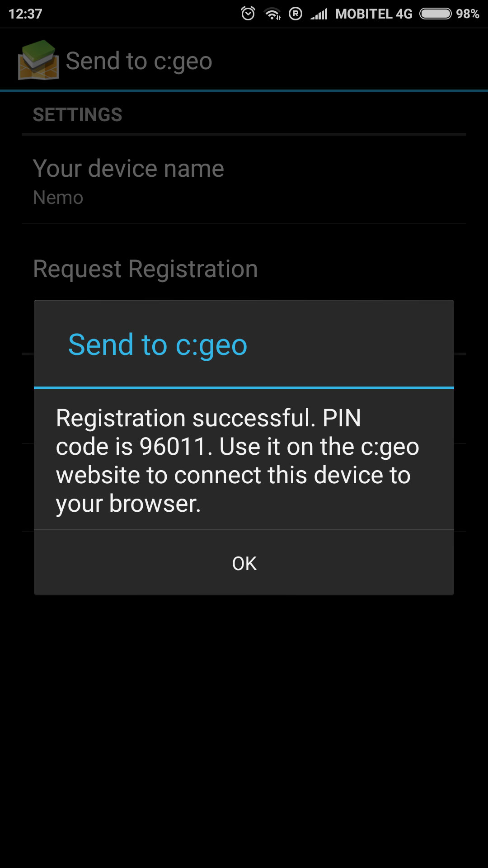Open the Your device name setting

coord(244,181)
